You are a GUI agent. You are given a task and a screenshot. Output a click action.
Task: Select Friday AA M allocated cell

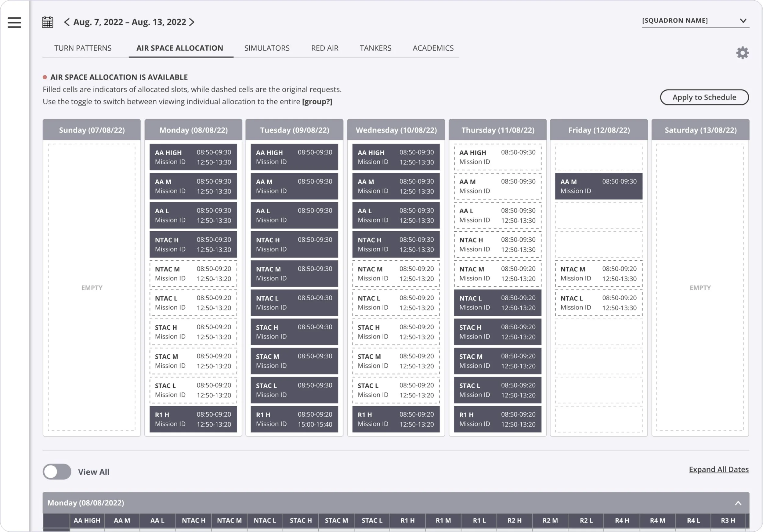point(598,186)
